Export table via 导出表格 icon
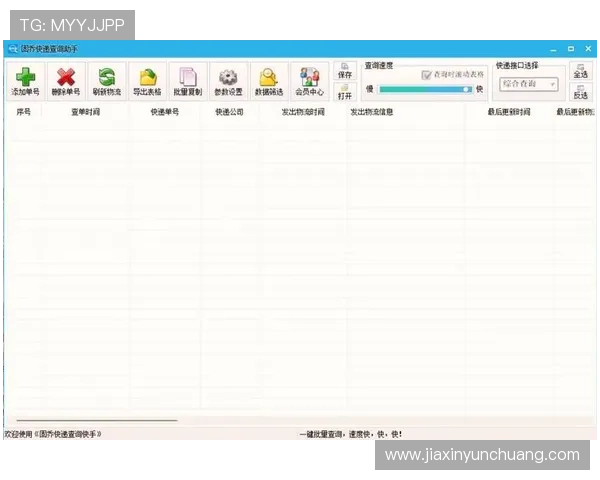Image resolution: width=600 pixels, height=480 pixels. click(147, 81)
